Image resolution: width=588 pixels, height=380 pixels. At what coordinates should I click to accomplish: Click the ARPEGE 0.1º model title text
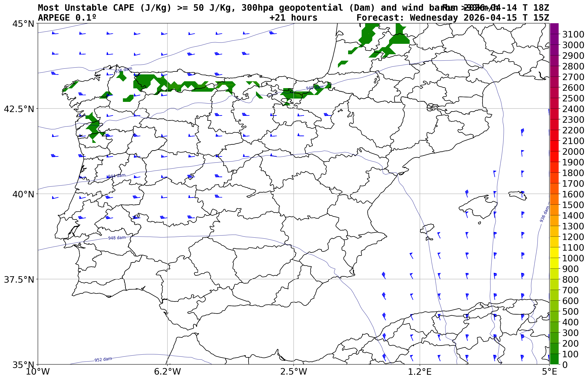(x=67, y=18)
